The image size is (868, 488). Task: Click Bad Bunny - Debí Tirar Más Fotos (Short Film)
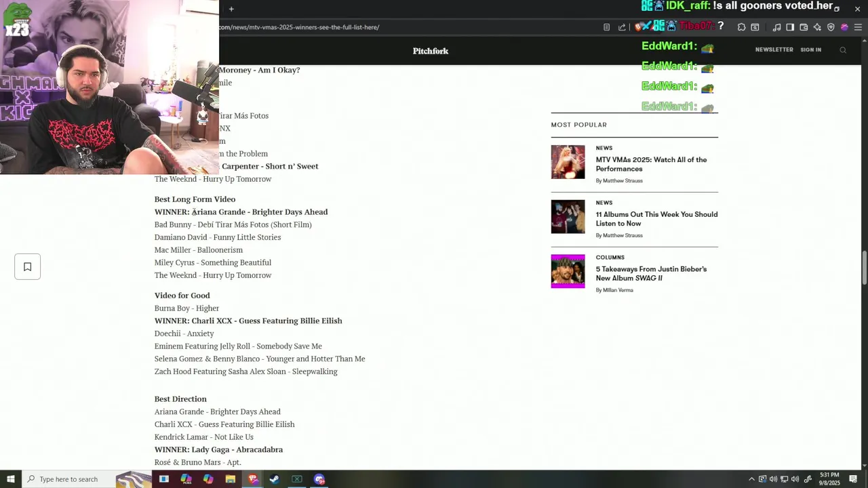[x=233, y=224]
